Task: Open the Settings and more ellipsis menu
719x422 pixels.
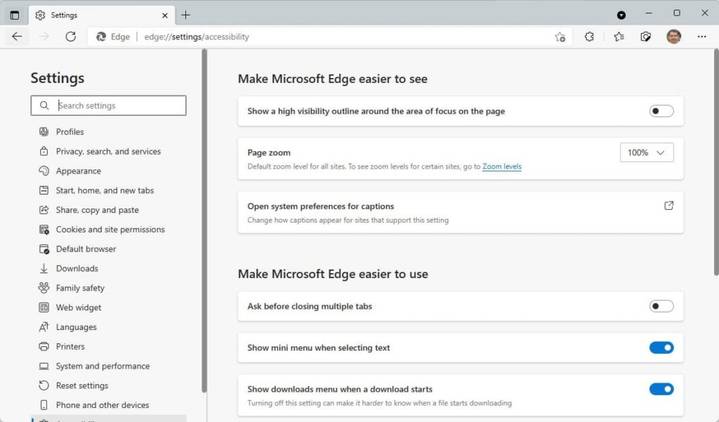Action: coord(702,37)
